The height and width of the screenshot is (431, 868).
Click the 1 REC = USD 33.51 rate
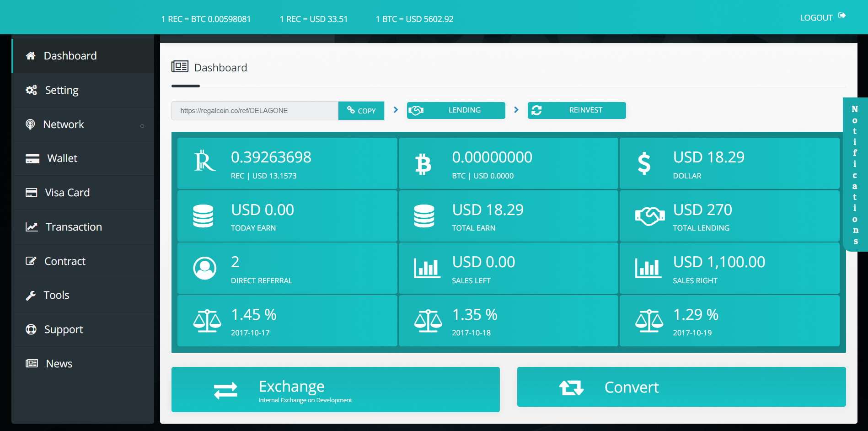314,19
